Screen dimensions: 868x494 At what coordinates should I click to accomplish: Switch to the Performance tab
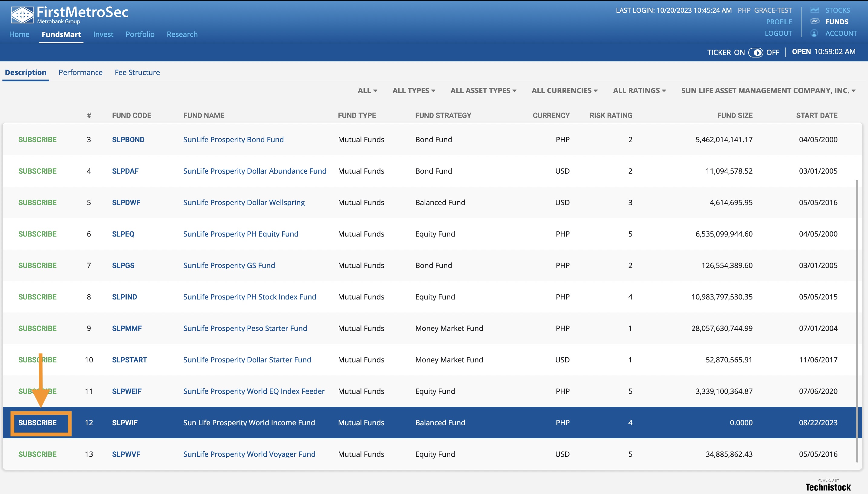(x=80, y=72)
